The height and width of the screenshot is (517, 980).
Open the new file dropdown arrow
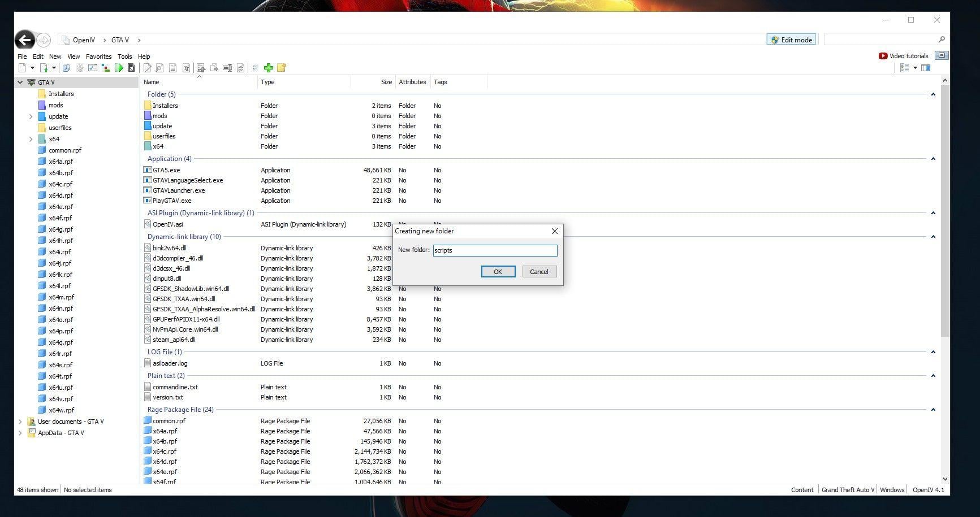32,68
